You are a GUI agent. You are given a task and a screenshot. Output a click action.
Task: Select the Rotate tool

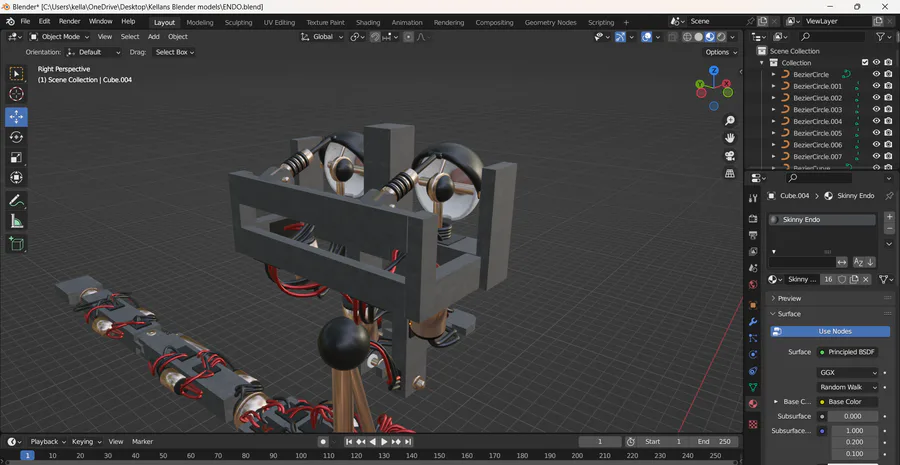(x=17, y=137)
